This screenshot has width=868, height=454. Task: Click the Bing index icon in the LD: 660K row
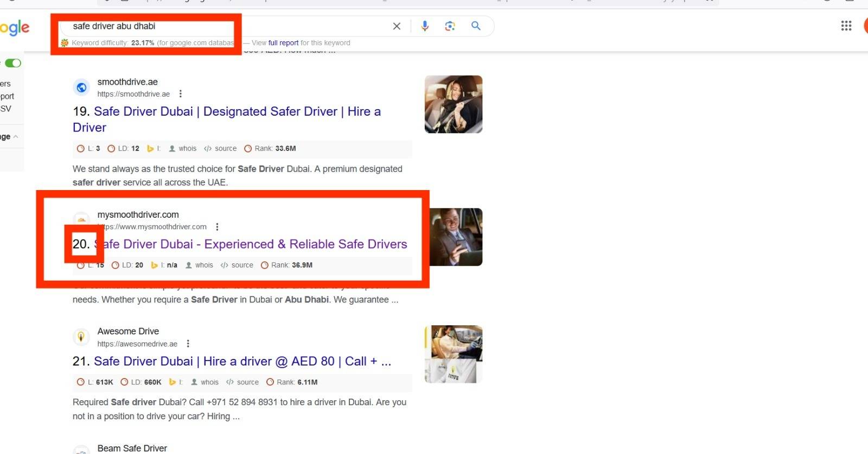[x=172, y=382]
